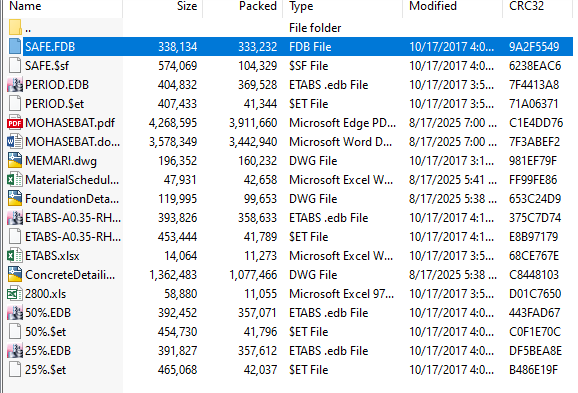Click the 'Microsoft Edge PD...' type cell
The width and height of the screenshot is (578, 393).
point(343,123)
